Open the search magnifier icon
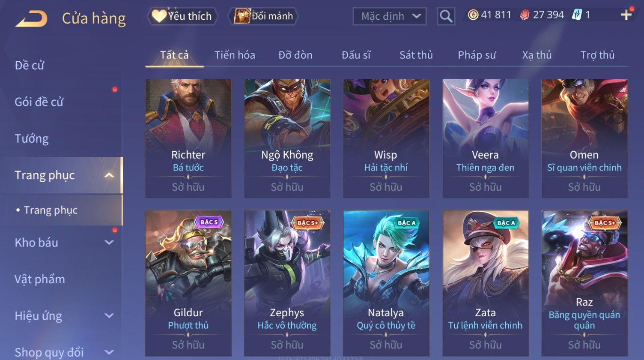The image size is (644, 360). coord(446,16)
